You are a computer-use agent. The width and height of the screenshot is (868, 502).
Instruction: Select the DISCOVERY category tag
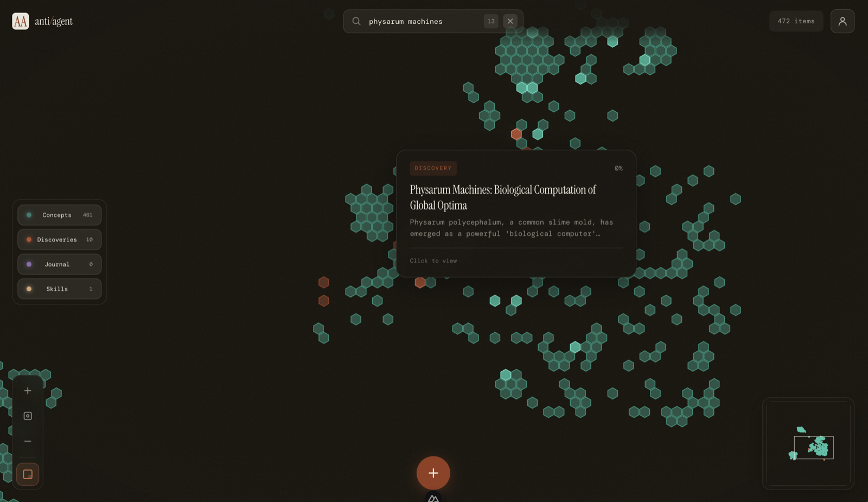point(433,168)
